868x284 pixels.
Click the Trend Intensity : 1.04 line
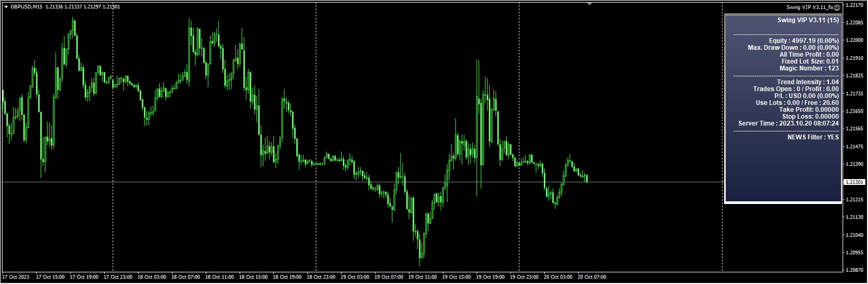tap(808, 82)
